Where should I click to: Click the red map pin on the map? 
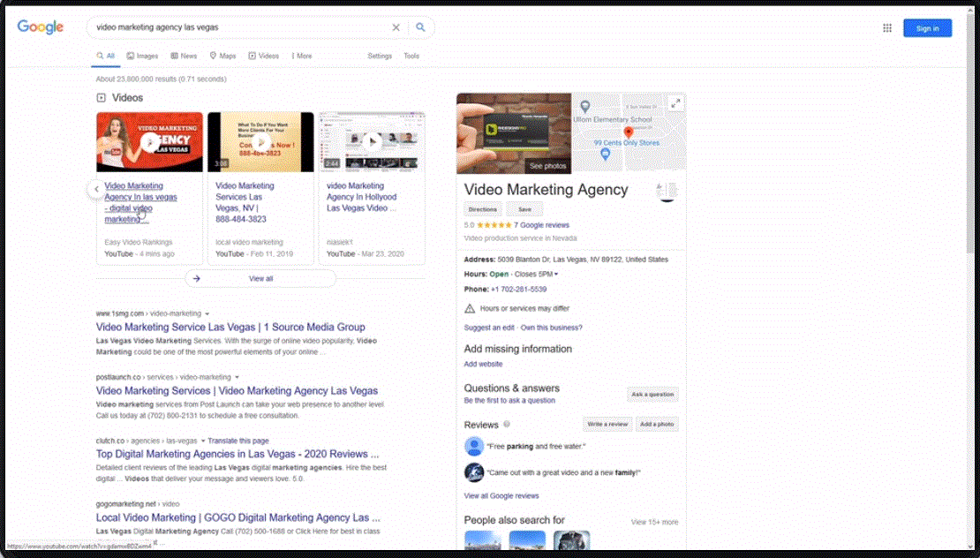coord(629,132)
